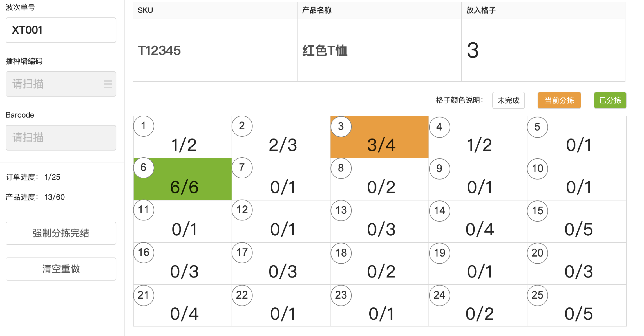Screen dimensions: 644x336
Task: Click the green 已分拣 legend swatch
Action: click(610, 100)
